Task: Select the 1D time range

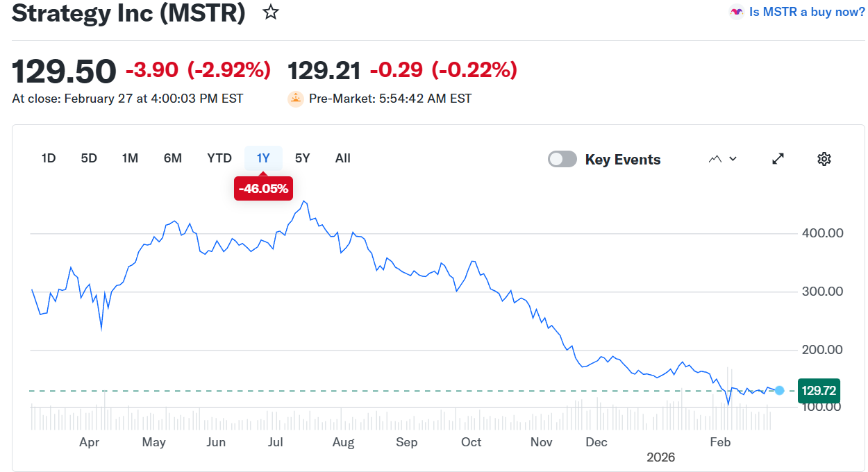Action: (x=49, y=158)
